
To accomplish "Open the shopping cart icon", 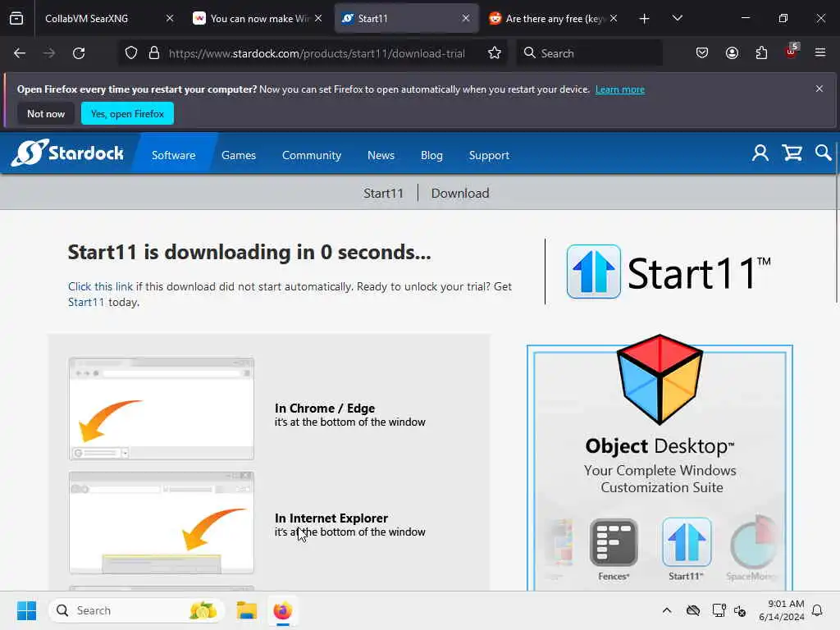I will coord(792,153).
